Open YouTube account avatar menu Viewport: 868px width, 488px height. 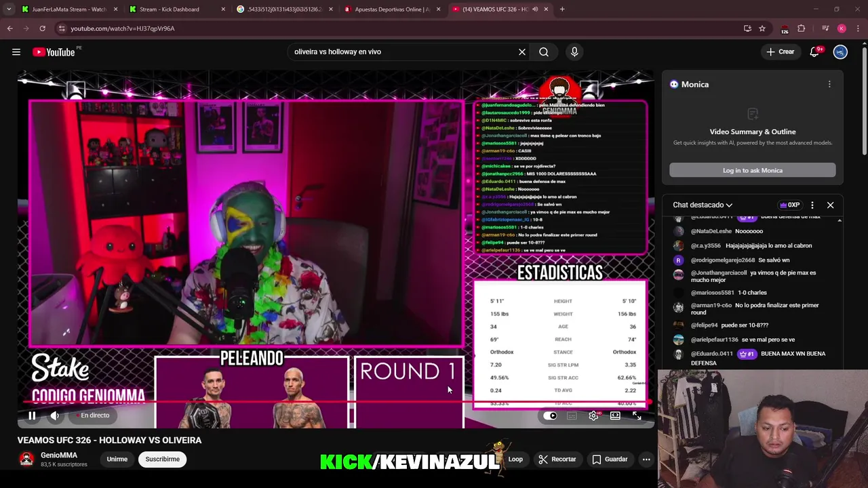(840, 52)
